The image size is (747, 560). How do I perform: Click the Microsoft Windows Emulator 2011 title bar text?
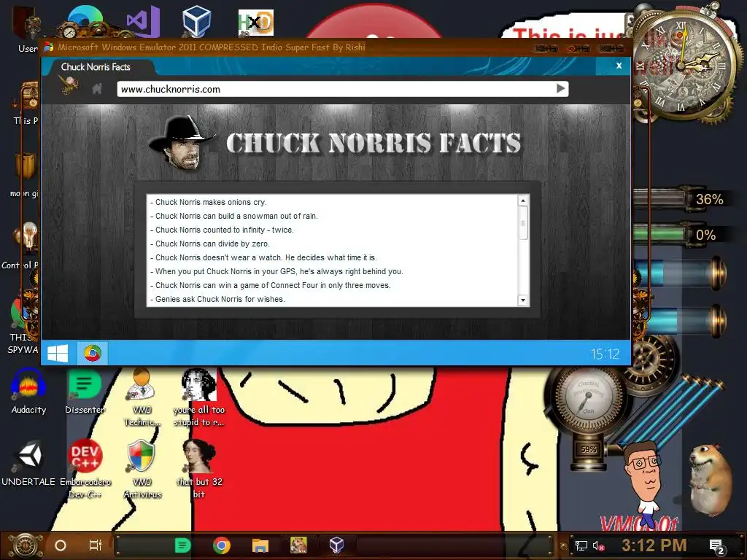pos(211,47)
